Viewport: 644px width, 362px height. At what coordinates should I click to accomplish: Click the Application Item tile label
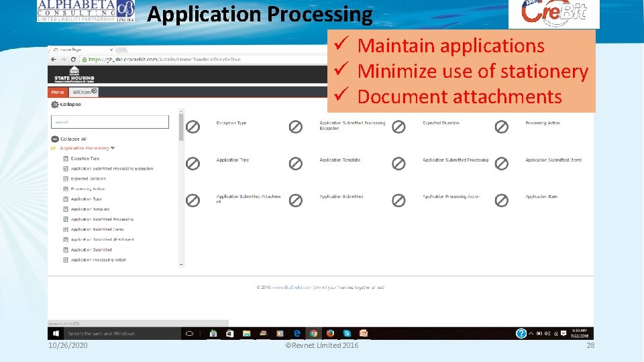coord(541,196)
